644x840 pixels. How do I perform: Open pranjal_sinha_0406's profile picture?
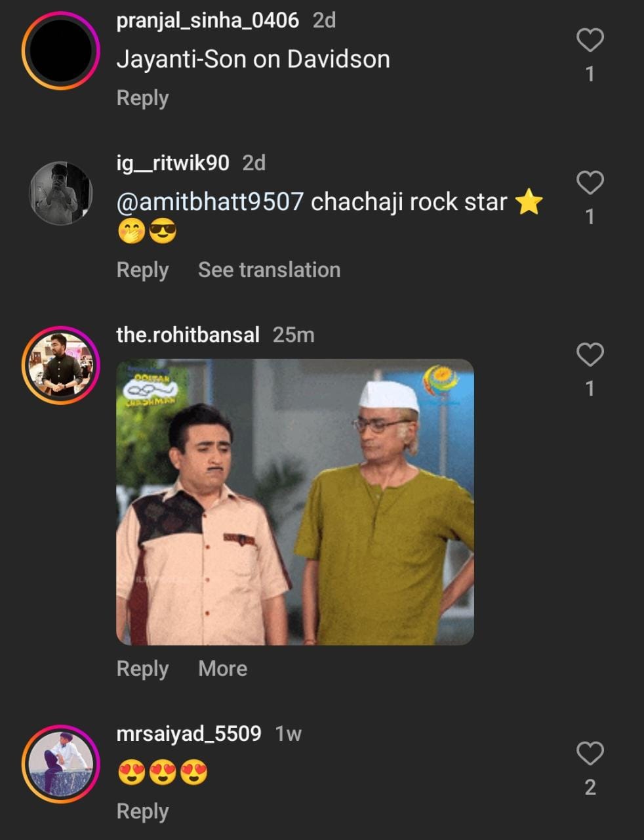point(60,51)
